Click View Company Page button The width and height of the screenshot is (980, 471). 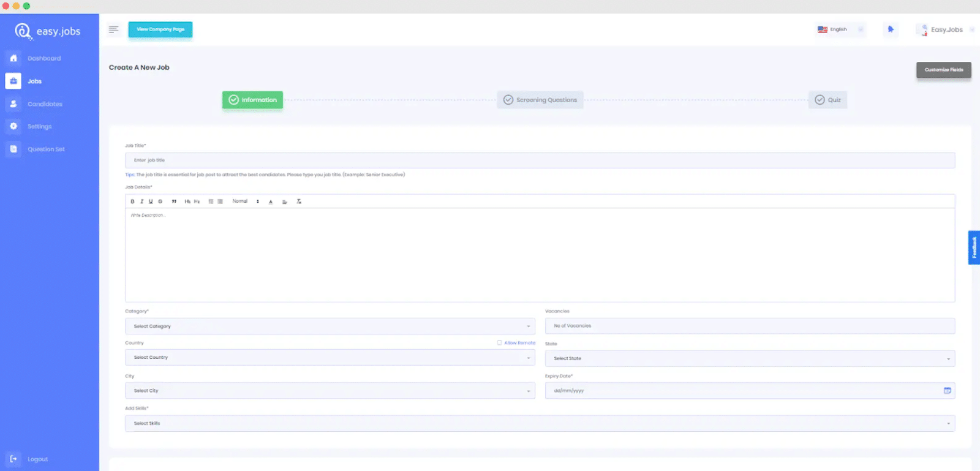(x=160, y=29)
